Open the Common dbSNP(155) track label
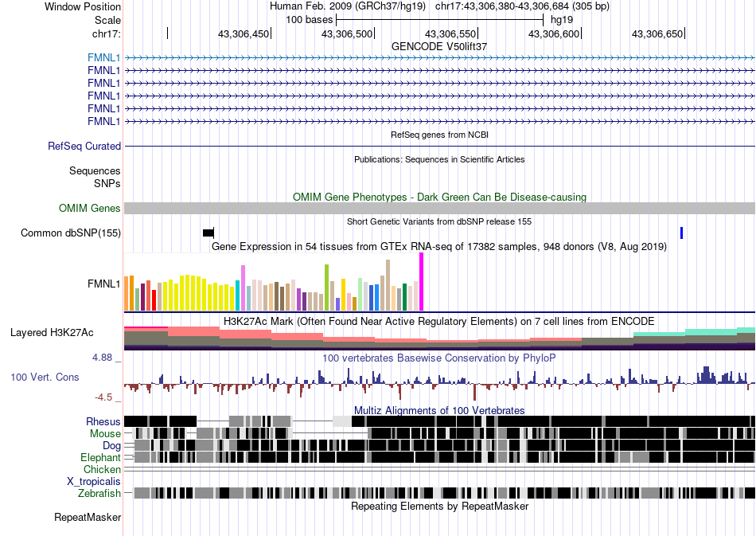The width and height of the screenshot is (756, 536). click(x=71, y=233)
